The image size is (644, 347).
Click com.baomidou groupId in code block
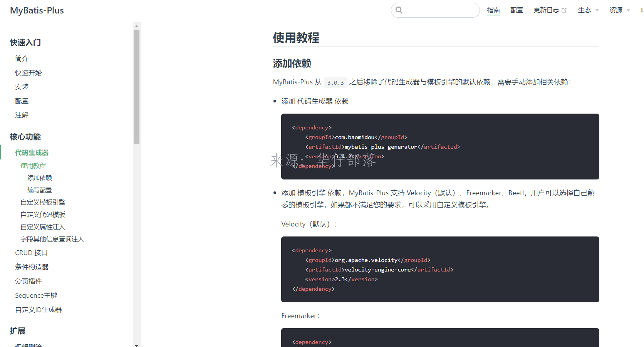click(355, 137)
